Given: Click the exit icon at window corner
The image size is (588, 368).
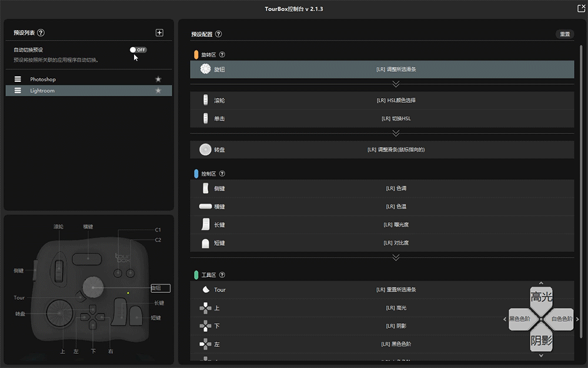Looking at the screenshot, I should tap(581, 8).
